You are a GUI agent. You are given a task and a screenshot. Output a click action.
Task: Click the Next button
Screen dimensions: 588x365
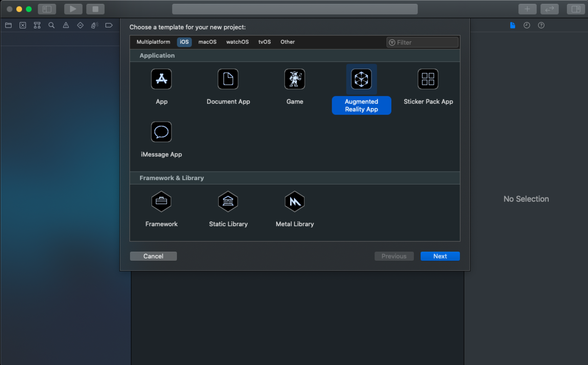tap(440, 256)
